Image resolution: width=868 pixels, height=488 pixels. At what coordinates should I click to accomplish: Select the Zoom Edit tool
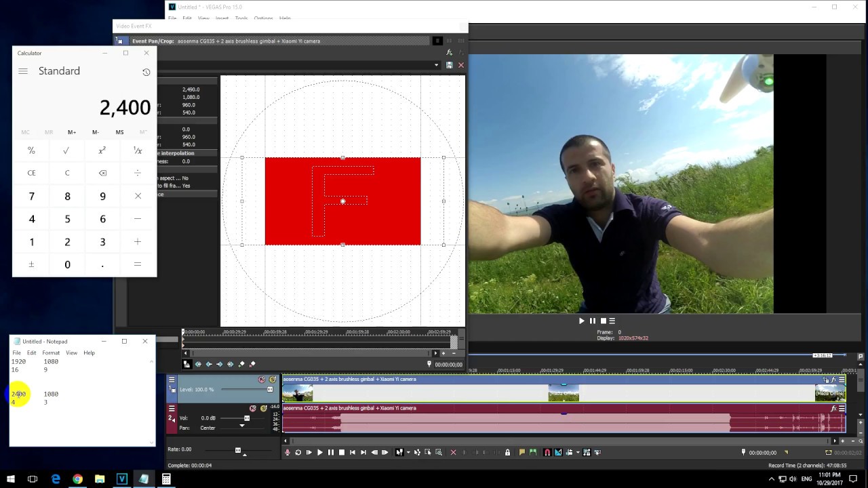[x=438, y=452]
